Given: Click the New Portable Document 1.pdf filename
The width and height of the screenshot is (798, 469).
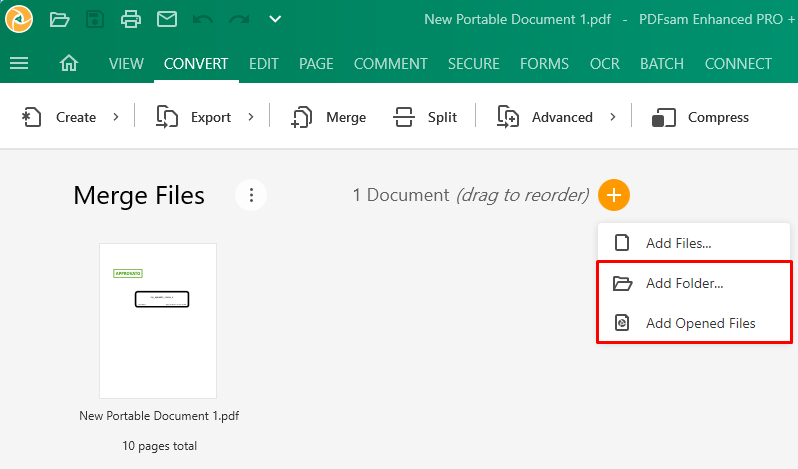Looking at the screenshot, I should [159, 416].
